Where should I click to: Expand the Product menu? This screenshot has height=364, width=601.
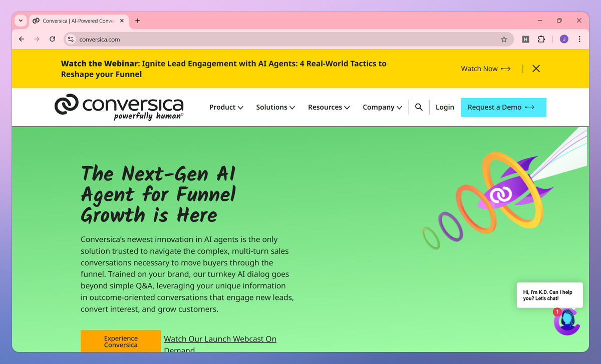226,107
